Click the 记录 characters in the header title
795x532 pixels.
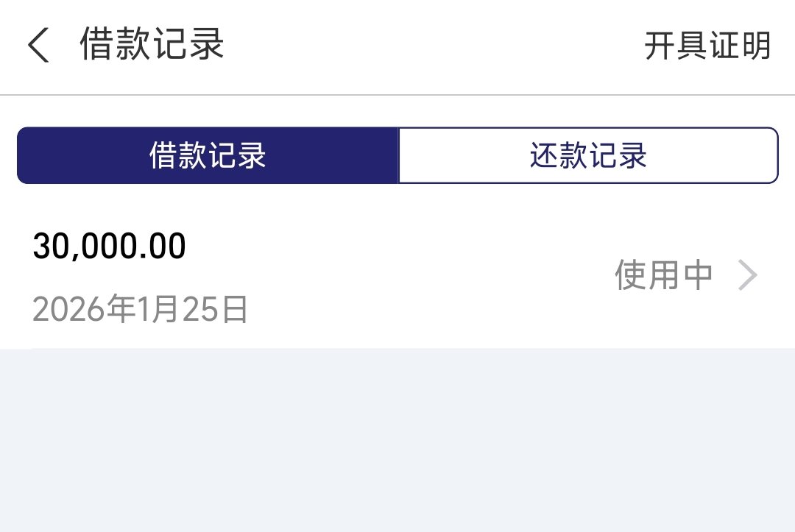188,44
